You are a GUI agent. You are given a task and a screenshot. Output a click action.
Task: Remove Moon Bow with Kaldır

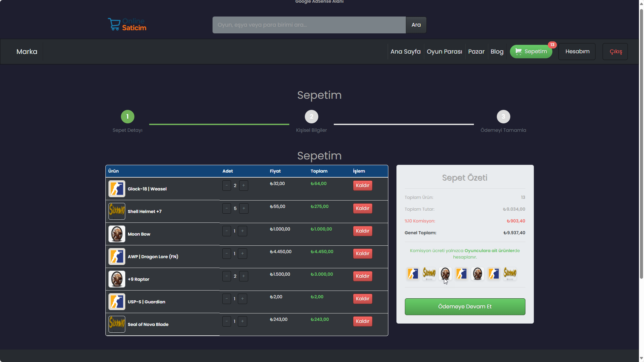[362, 231]
